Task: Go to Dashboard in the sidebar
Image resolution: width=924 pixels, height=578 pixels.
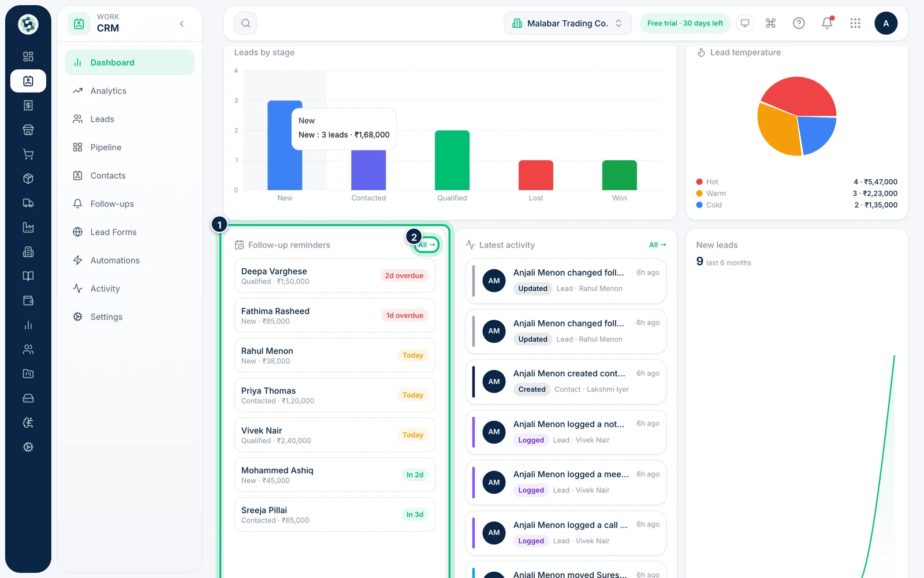Action: point(129,62)
